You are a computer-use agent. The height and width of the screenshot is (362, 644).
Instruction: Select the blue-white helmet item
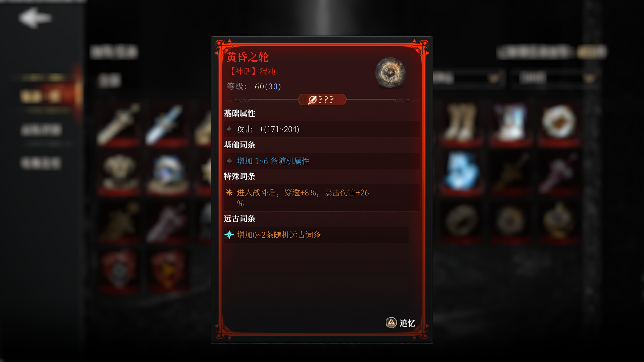(167, 173)
